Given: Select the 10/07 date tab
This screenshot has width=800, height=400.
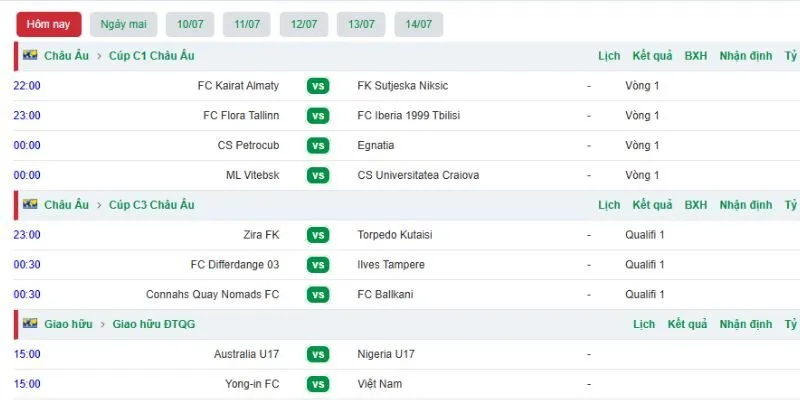Looking at the screenshot, I should [x=190, y=24].
